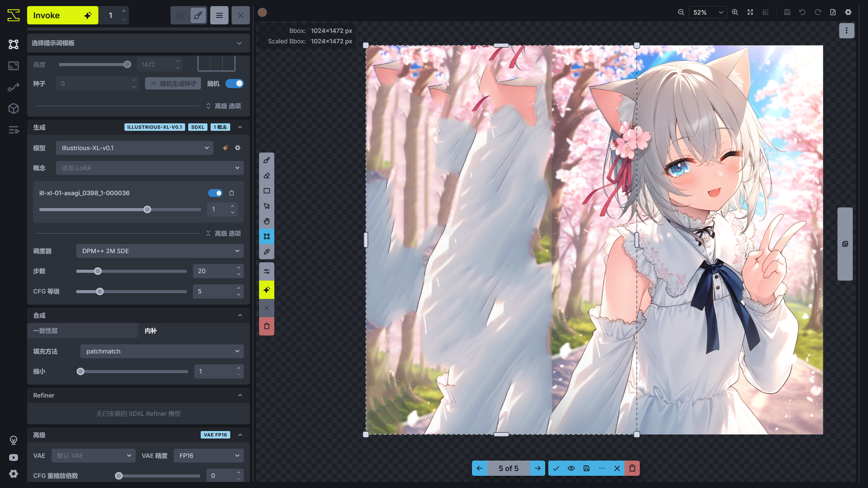Disable the ill-xl-01-asagi LoRA toggle

coord(215,193)
